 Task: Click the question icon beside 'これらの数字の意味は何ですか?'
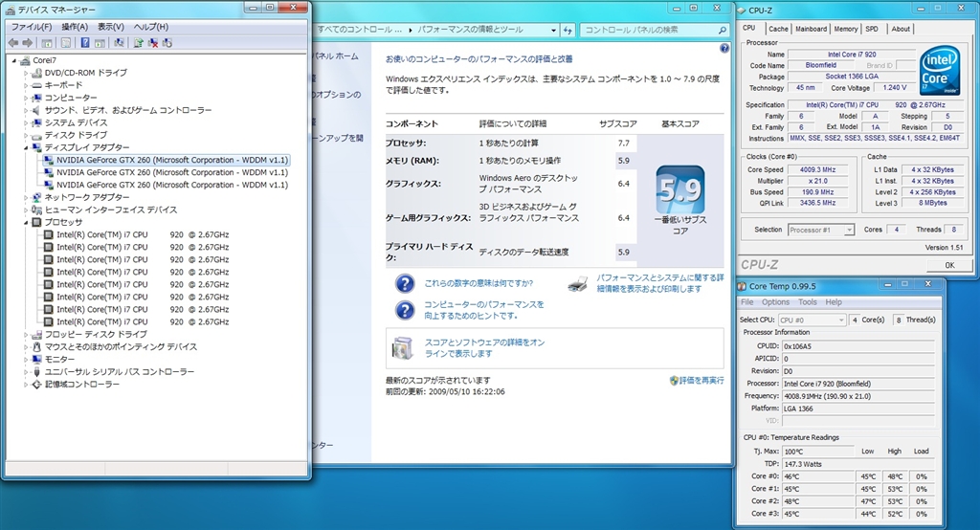(x=405, y=284)
